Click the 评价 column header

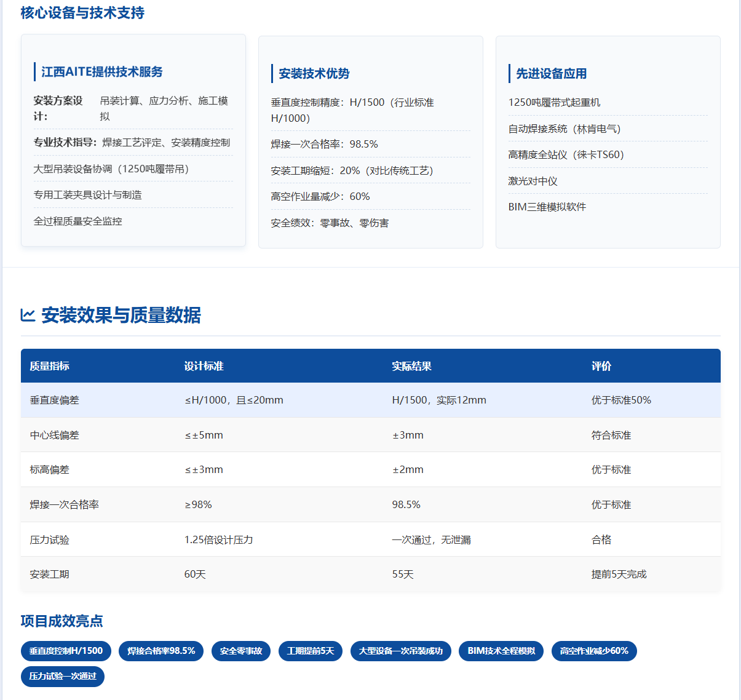(x=601, y=366)
